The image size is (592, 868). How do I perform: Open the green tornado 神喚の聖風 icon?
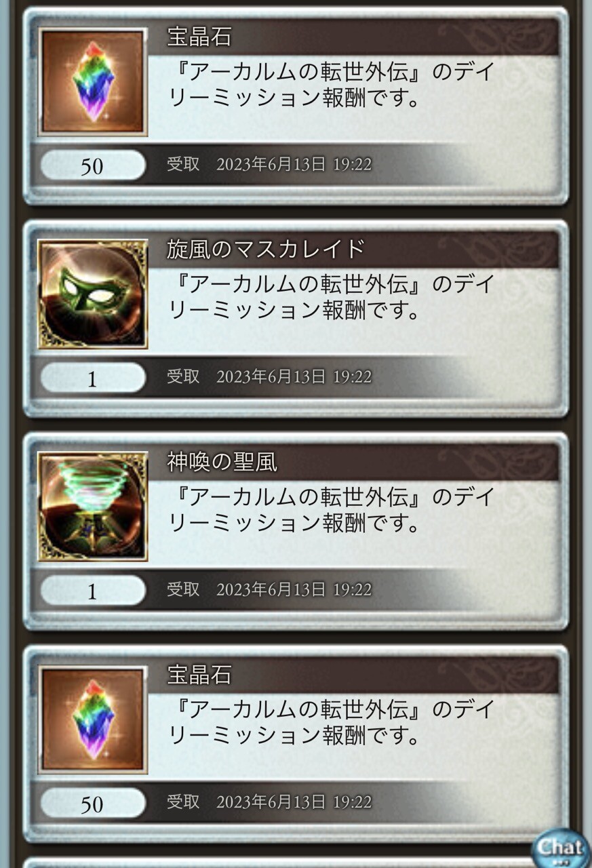coord(92,507)
